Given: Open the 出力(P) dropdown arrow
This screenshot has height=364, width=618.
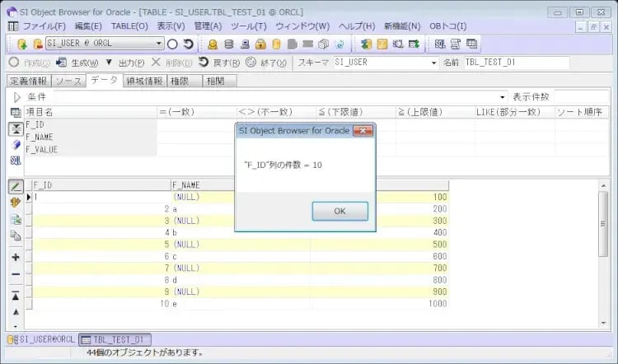Looking at the screenshot, I should click(x=109, y=63).
